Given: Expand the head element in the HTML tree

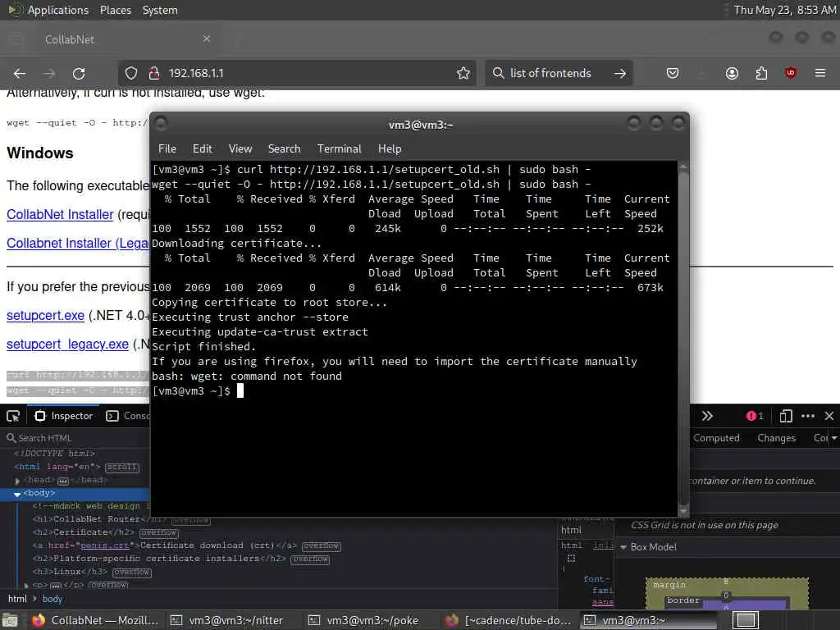Looking at the screenshot, I should pyautogui.click(x=17, y=481).
